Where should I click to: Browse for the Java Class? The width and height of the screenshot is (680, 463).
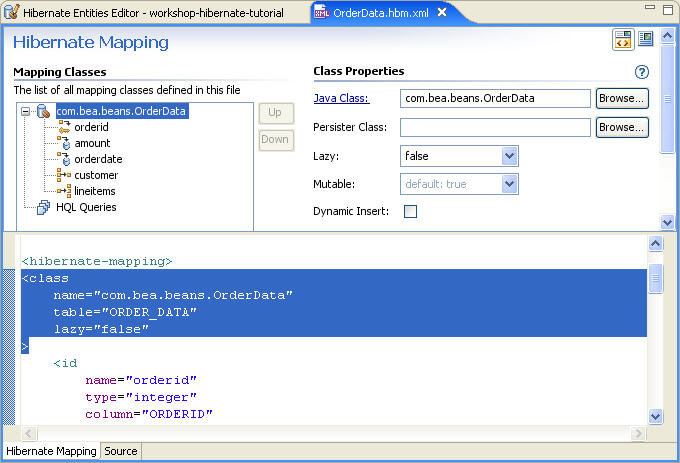click(x=622, y=98)
